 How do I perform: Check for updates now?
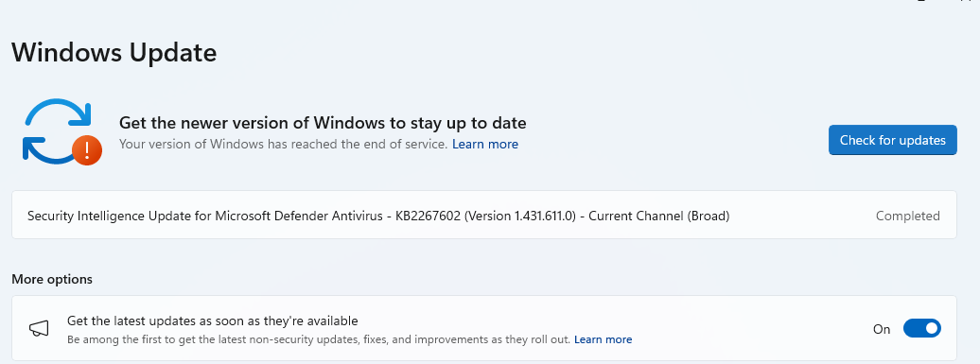click(893, 140)
